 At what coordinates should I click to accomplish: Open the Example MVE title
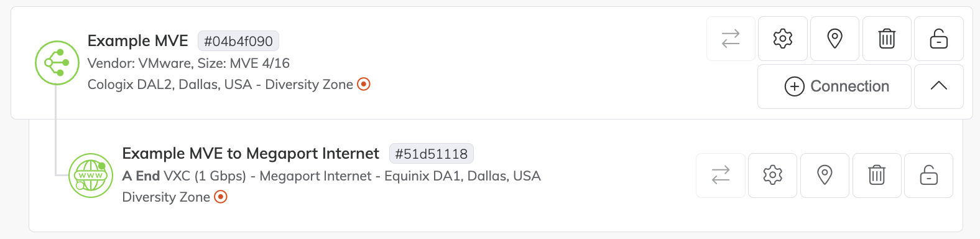point(138,40)
